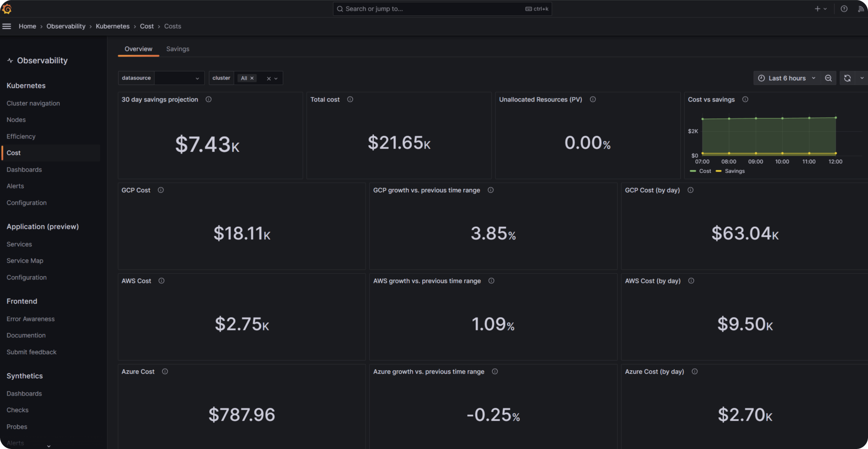Screen dimensions: 868x449
Task: Click the zoom out time range magnifier icon
Action: tap(828, 78)
